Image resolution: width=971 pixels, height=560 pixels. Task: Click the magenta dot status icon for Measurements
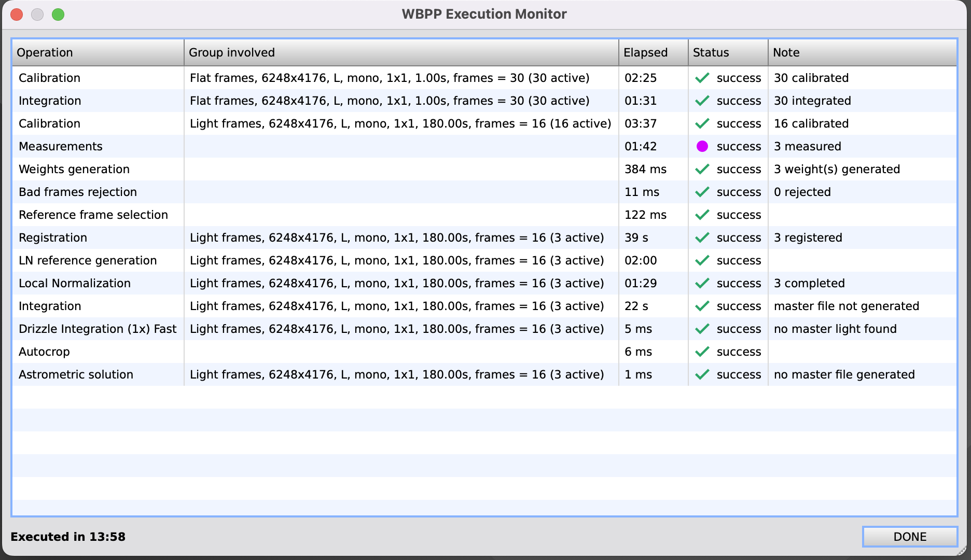pyautogui.click(x=702, y=146)
